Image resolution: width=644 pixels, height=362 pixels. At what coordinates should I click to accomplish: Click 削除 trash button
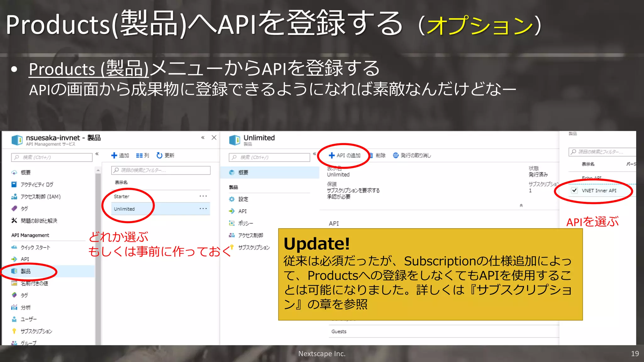pos(377,155)
